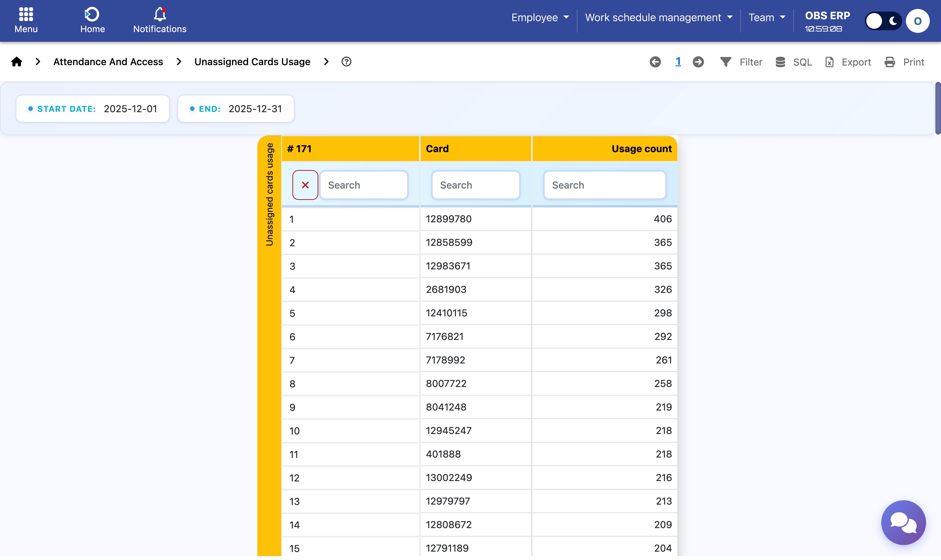This screenshot has height=560, width=941.
Task: Open the Team dropdown
Action: pos(767,17)
